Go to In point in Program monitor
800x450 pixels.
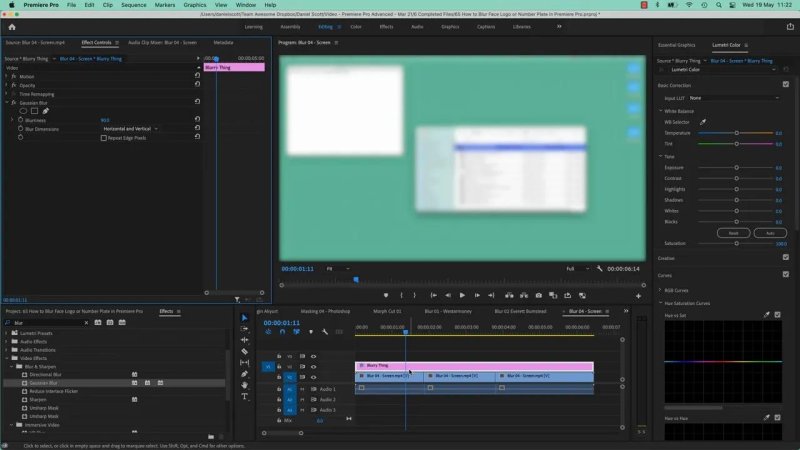point(433,295)
